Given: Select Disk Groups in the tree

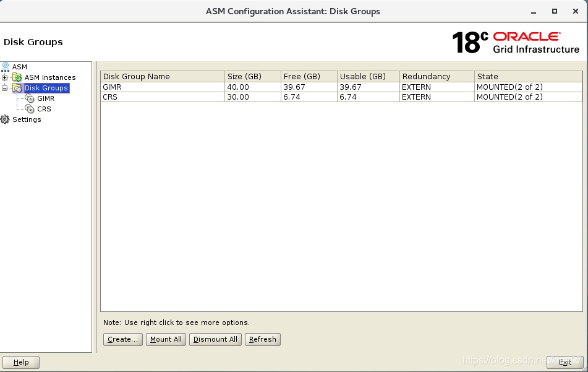Looking at the screenshot, I should coord(46,88).
